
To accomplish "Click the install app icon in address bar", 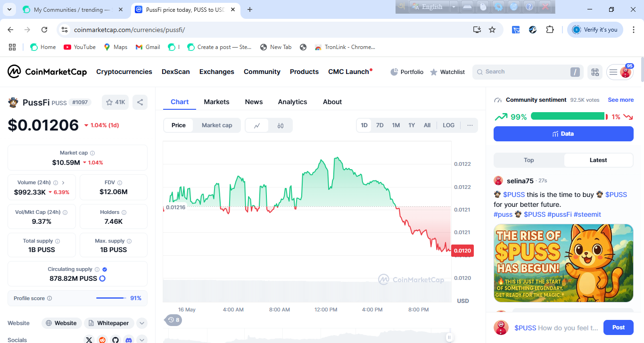I will tap(477, 30).
